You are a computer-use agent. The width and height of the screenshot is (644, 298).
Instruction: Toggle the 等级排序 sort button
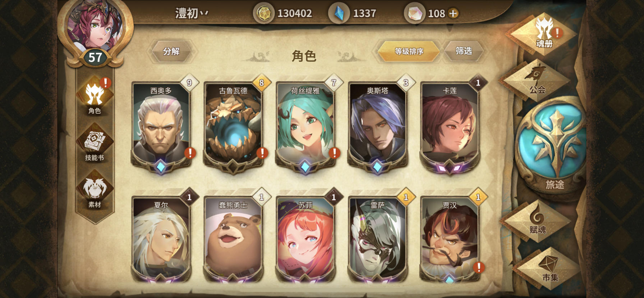tap(409, 51)
